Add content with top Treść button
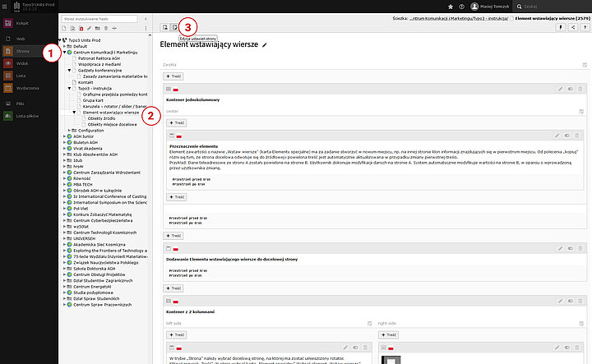The height and width of the screenshot is (364, 592). coord(173,76)
